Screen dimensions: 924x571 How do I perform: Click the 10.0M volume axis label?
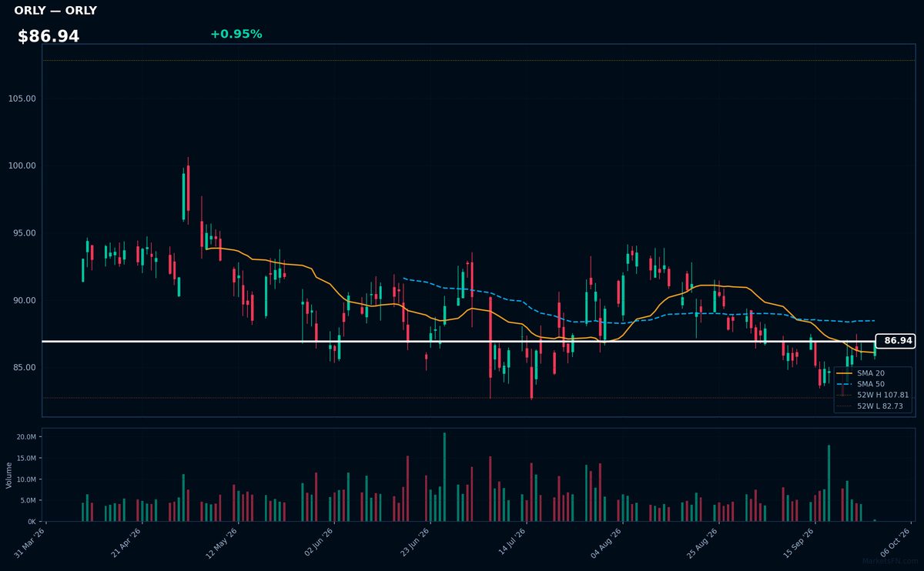pos(26,479)
